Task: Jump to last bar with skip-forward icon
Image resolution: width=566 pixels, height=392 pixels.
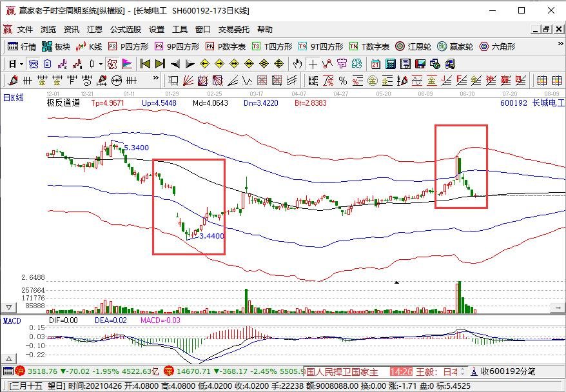Action: [160, 64]
